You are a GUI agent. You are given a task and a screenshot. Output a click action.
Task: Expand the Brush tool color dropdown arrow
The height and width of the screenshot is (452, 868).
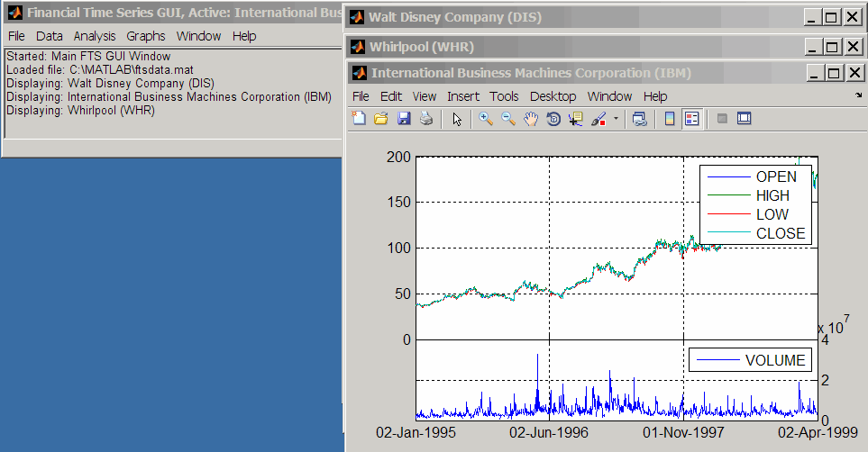[616, 118]
